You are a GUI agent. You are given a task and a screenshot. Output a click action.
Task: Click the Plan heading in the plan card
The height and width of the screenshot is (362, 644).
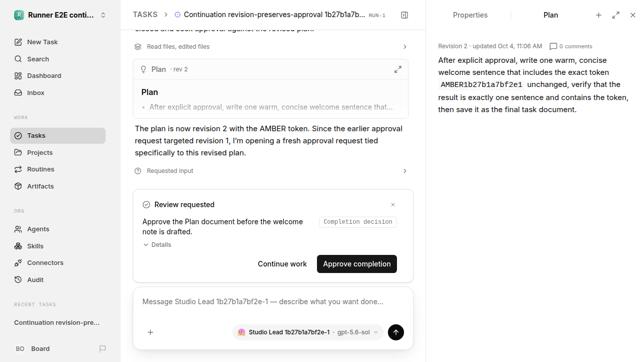[150, 93]
